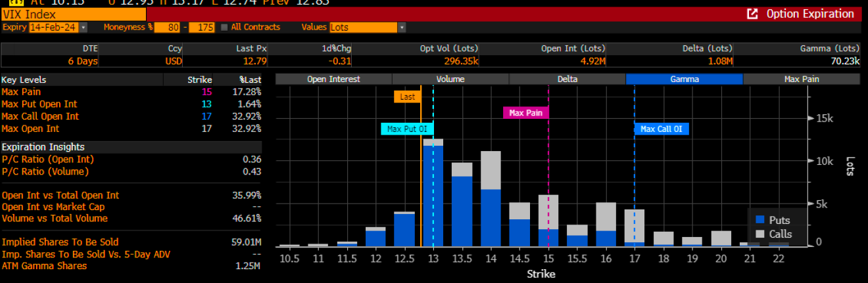
Task: Click the magenta Max Pain chart marker
Action: (x=526, y=113)
